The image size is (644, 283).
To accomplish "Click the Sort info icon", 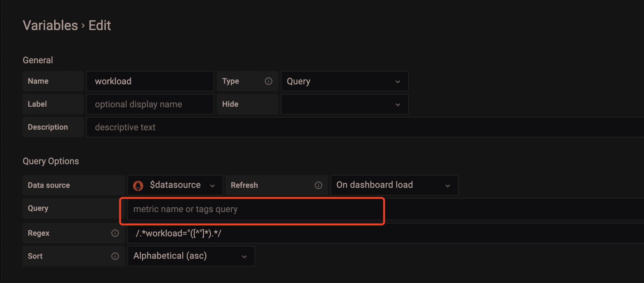I will coord(115,256).
